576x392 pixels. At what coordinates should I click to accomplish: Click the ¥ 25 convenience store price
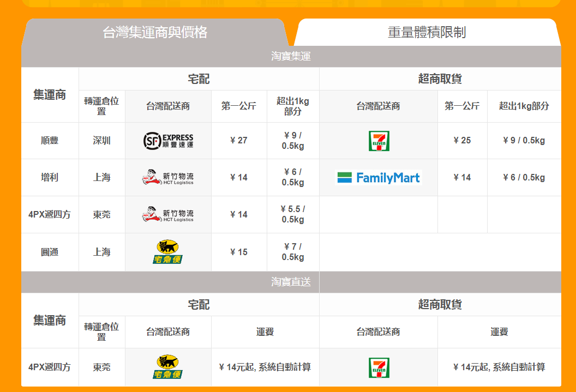462,141
